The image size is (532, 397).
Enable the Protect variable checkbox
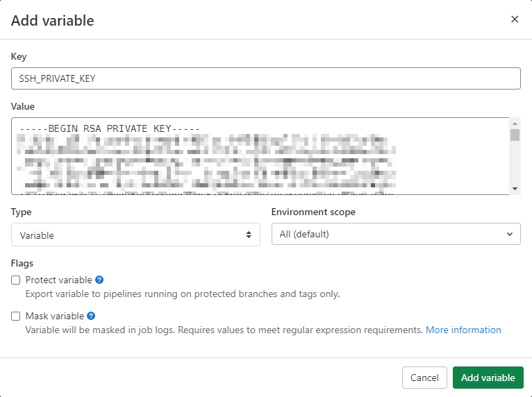click(x=15, y=280)
